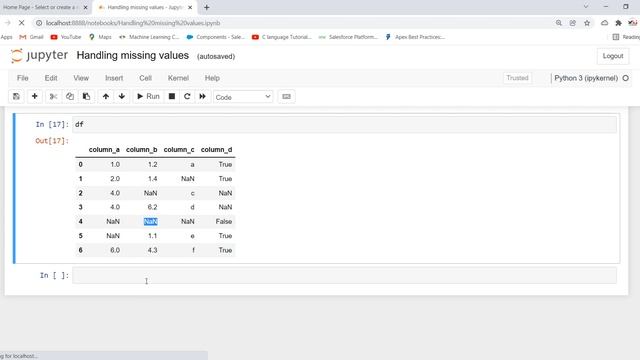Focus the empty code cell input
Image resolution: width=640 pixels, height=360 pixels.
click(344, 276)
